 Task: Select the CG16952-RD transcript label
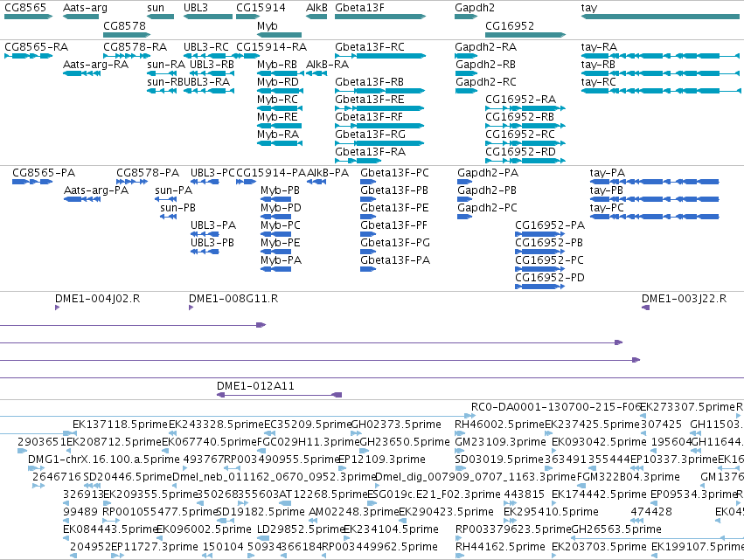click(x=520, y=152)
